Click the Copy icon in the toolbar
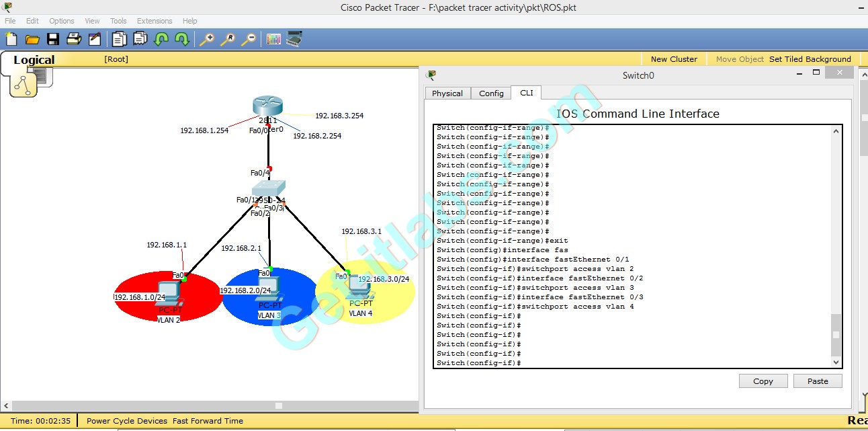This screenshot has height=431, width=868. pyautogui.click(x=120, y=39)
